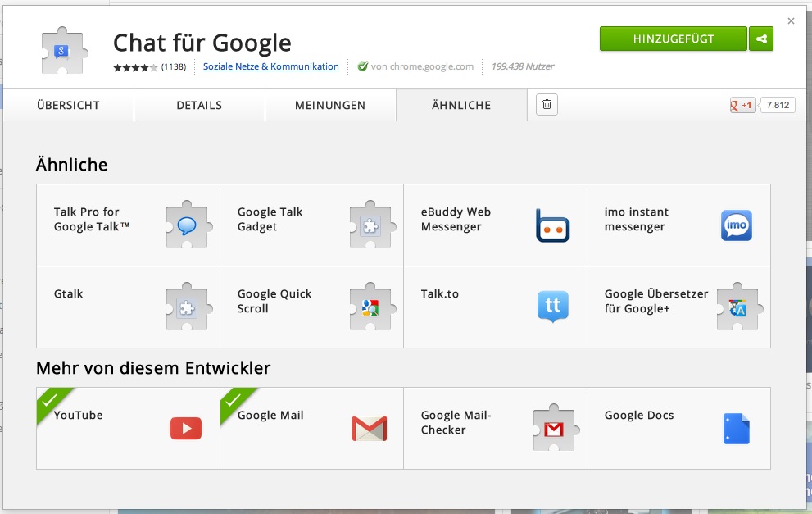
Task: Open the Talk.to title text
Action: (x=440, y=293)
